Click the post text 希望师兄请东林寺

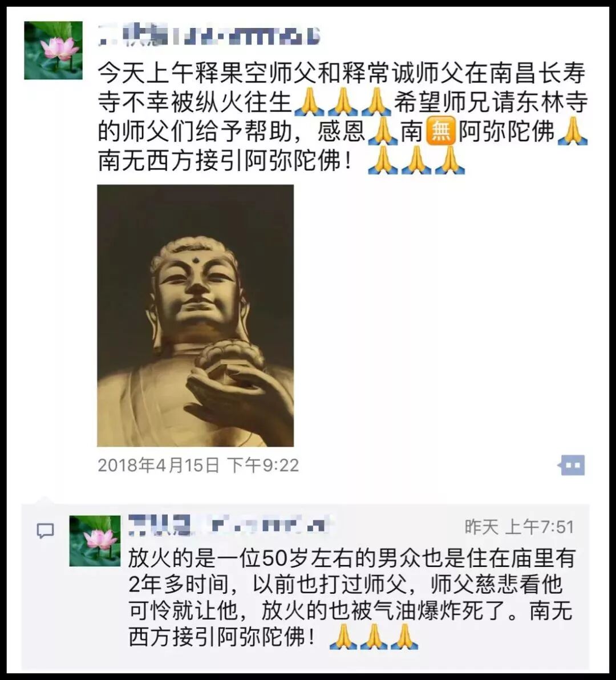[491, 102]
